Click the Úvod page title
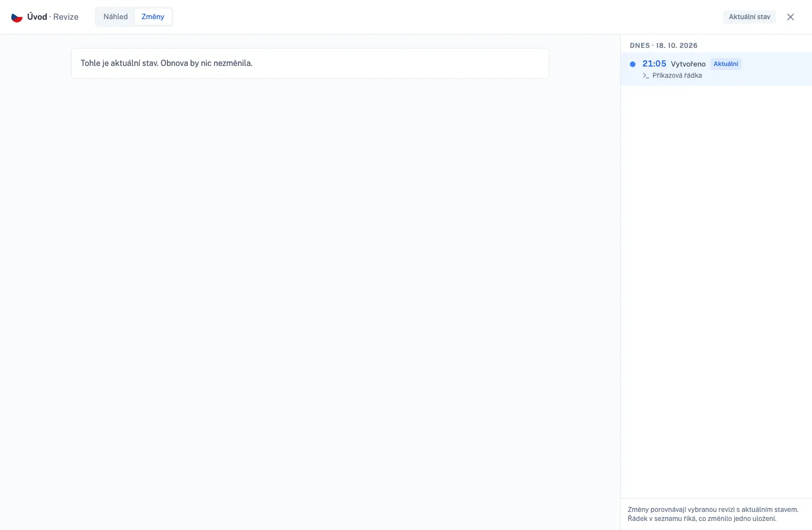This screenshot has height=530, width=812. coord(37,17)
